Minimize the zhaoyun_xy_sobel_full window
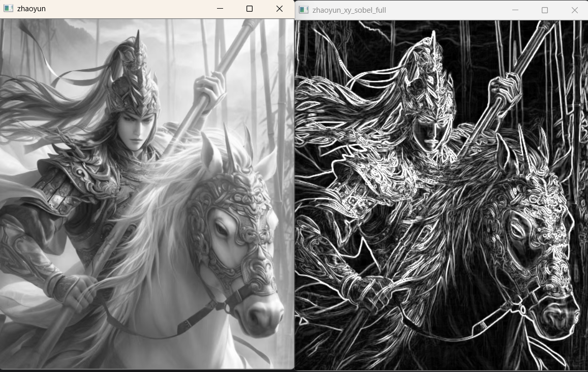588x372 pixels. [515, 10]
